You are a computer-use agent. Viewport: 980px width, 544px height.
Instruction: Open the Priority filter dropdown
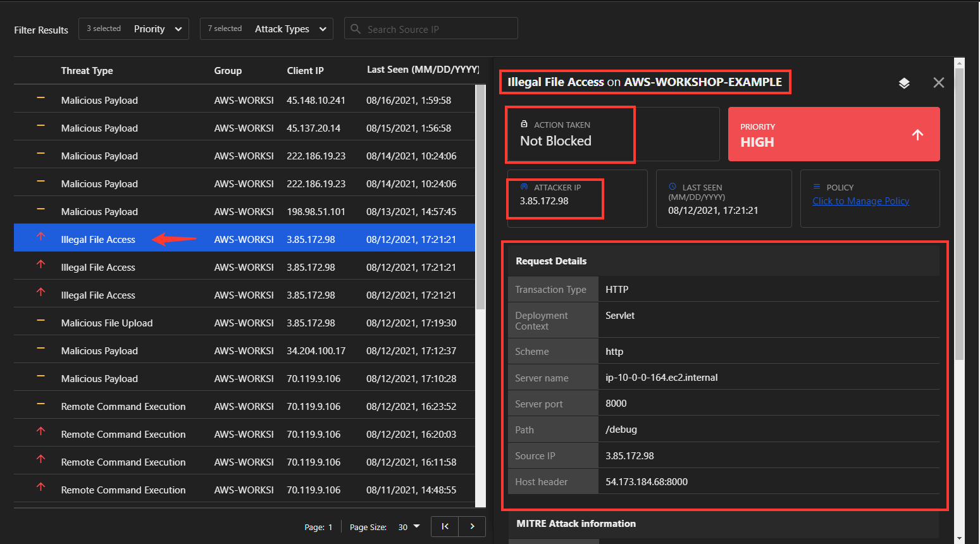[133, 28]
